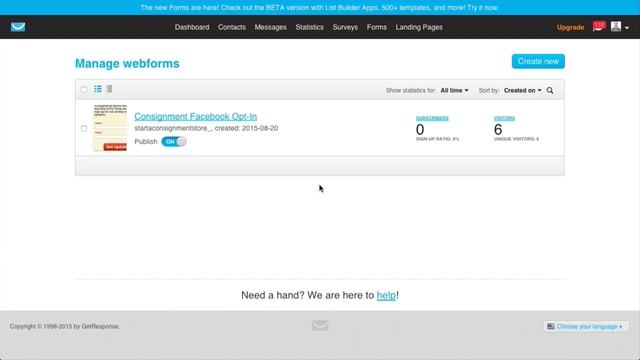The image size is (640, 360).
Task: Click the Subscribers stat link
Action: point(432,118)
